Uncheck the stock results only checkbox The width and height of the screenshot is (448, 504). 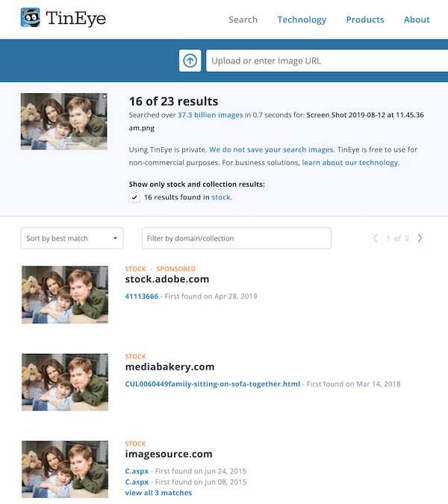[134, 197]
